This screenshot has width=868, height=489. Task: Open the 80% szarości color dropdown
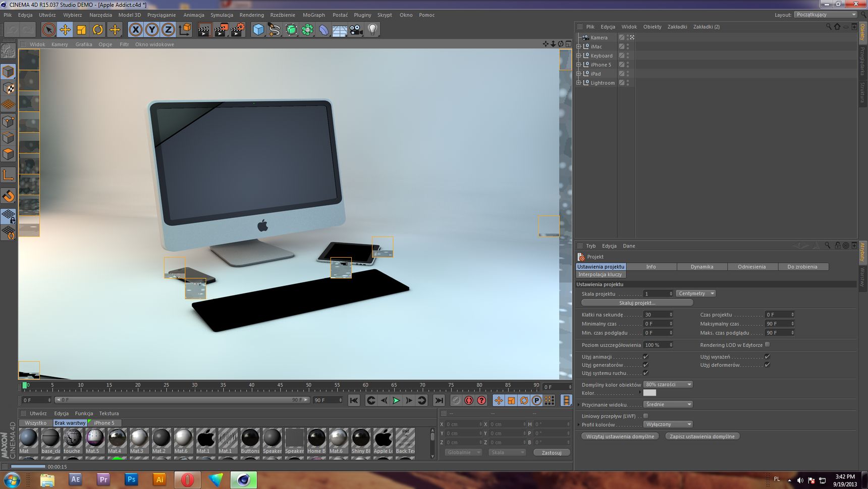[x=668, y=384]
